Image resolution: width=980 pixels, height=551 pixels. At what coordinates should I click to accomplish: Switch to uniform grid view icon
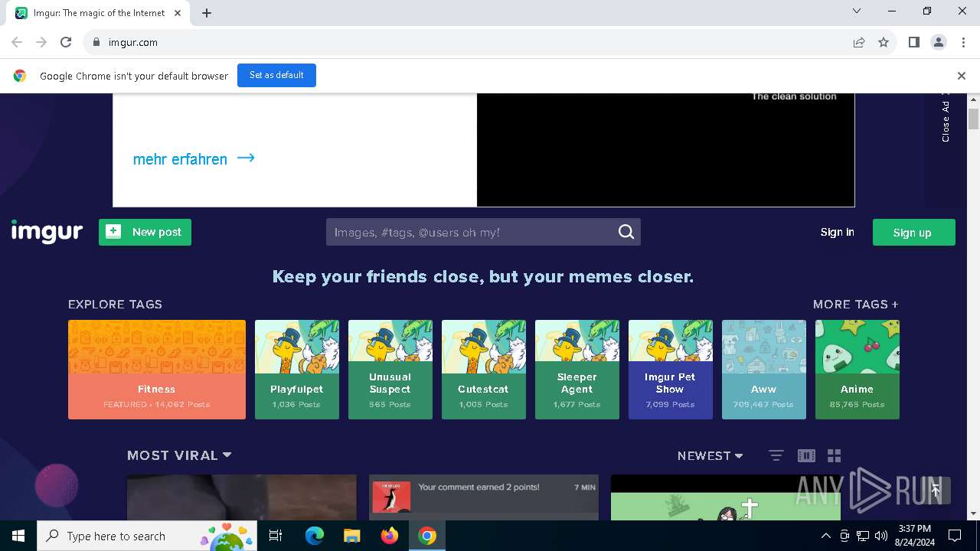(x=835, y=455)
